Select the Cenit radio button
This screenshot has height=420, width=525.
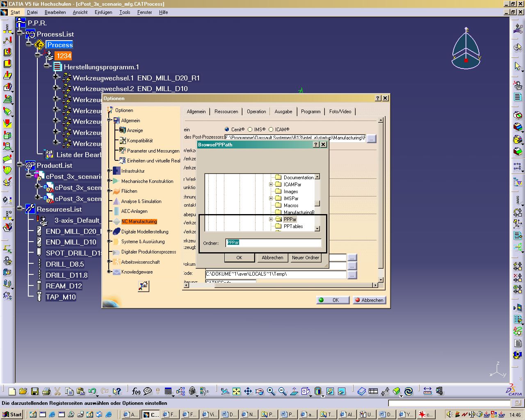coord(227,129)
